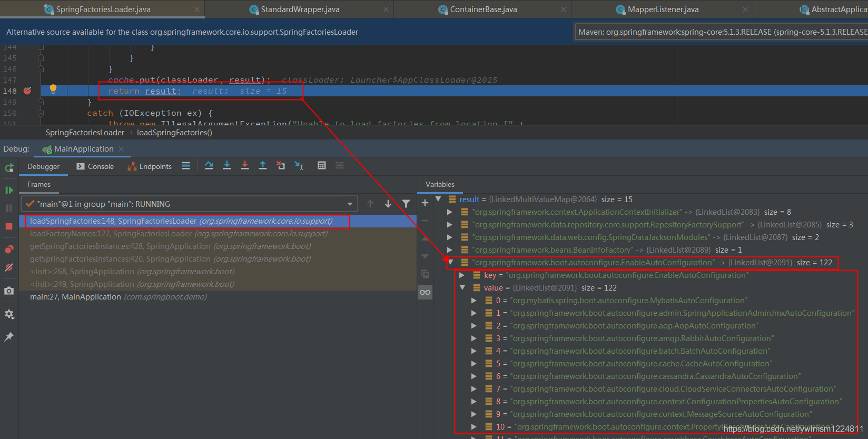The width and height of the screenshot is (868, 439).
Task: Select frame main:27, MainApplication
Action: pos(218,297)
